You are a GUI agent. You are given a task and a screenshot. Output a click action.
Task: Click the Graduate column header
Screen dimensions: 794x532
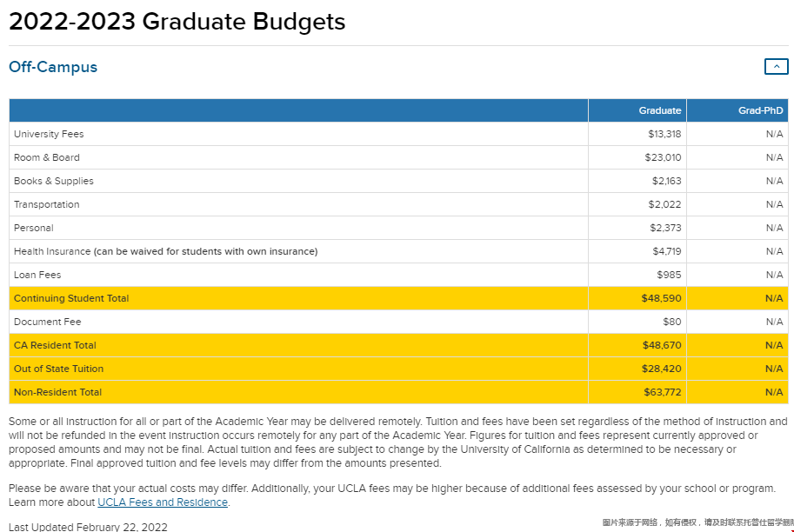click(x=659, y=110)
